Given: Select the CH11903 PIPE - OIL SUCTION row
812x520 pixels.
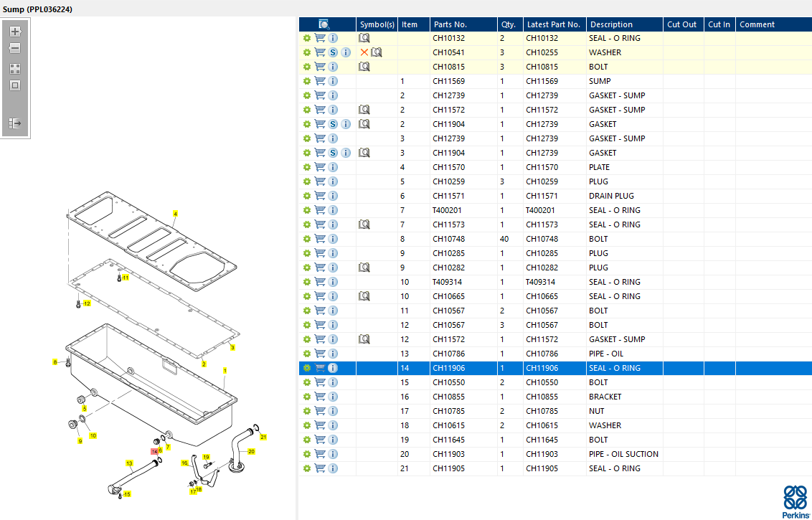Looking at the screenshot, I should coord(623,454).
